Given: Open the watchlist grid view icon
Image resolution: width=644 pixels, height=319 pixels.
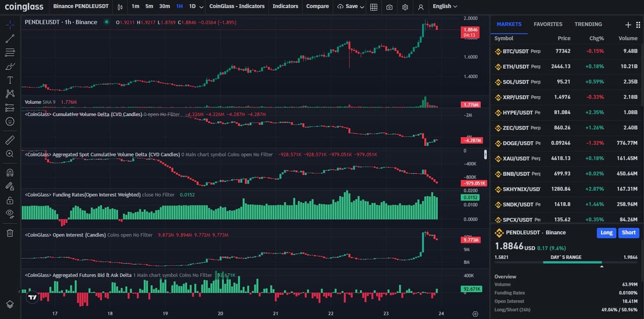Looking at the screenshot, I should [x=638, y=25].
